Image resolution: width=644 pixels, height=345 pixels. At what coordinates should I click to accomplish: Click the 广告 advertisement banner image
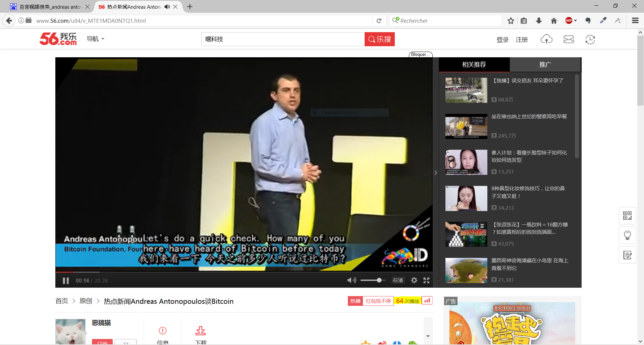[x=513, y=323]
